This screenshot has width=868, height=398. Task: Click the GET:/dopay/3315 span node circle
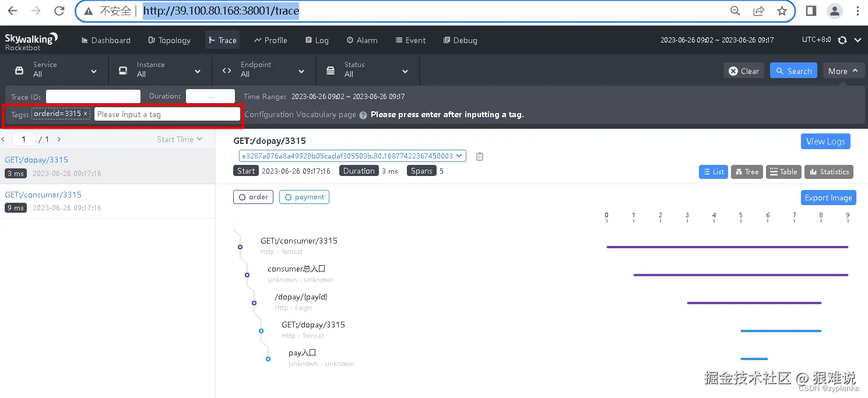click(261, 331)
